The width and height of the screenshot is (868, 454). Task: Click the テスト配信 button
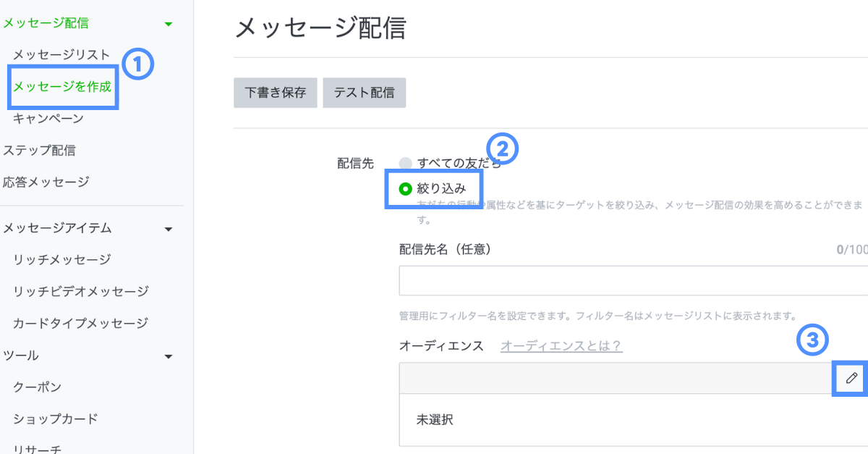point(364,93)
